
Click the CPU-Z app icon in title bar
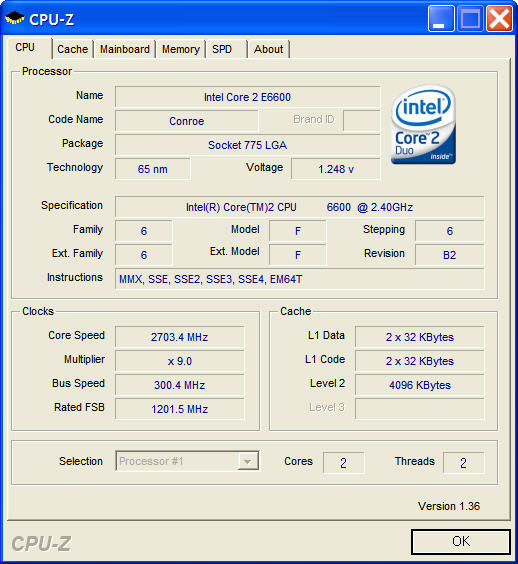coord(14,18)
